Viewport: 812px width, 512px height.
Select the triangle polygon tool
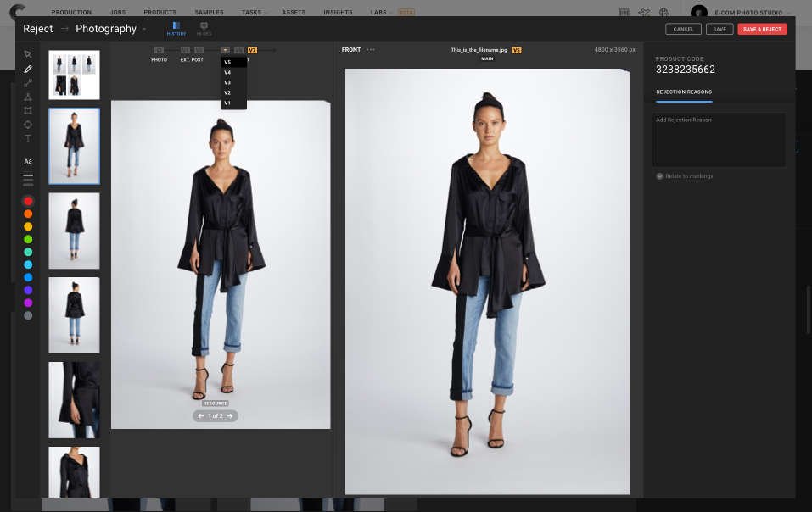(x=28, y=97)
